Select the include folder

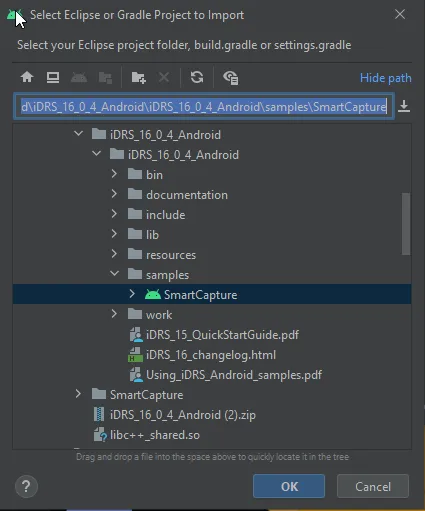166,215
